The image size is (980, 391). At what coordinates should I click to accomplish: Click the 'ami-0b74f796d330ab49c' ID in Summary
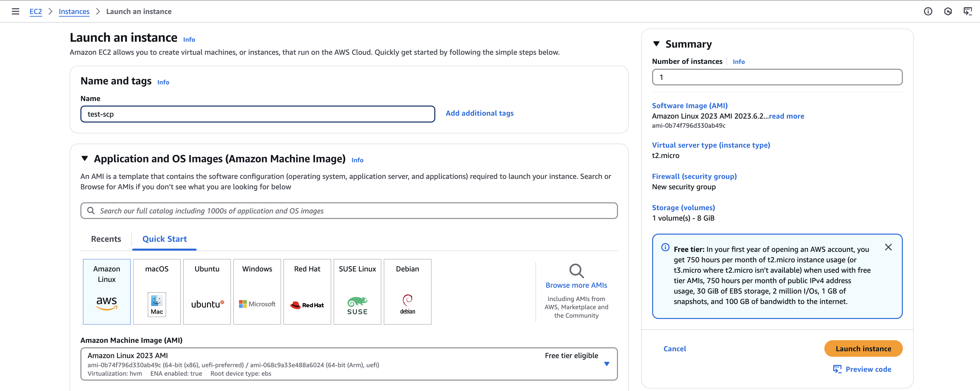click(x=689, y=126)
